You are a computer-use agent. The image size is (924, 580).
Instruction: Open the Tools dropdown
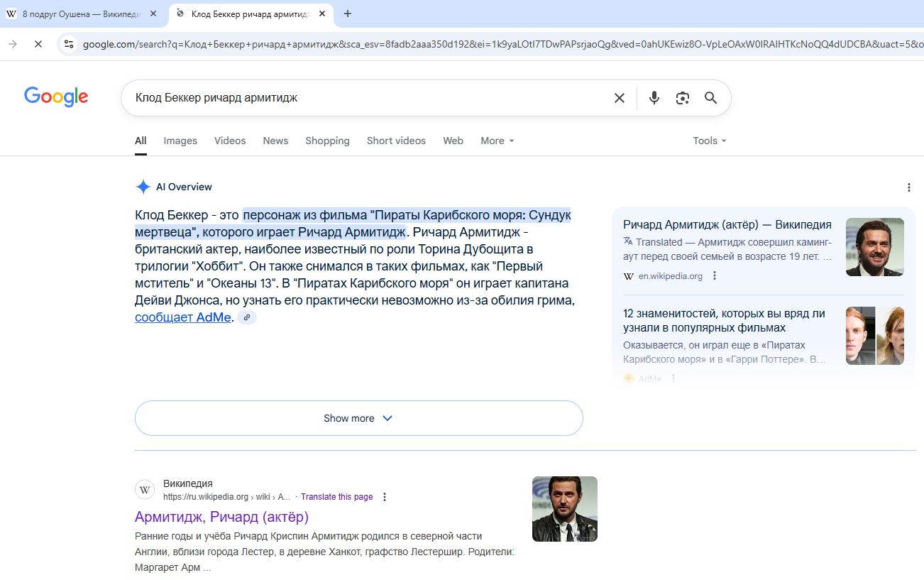(x=710, y=141)
